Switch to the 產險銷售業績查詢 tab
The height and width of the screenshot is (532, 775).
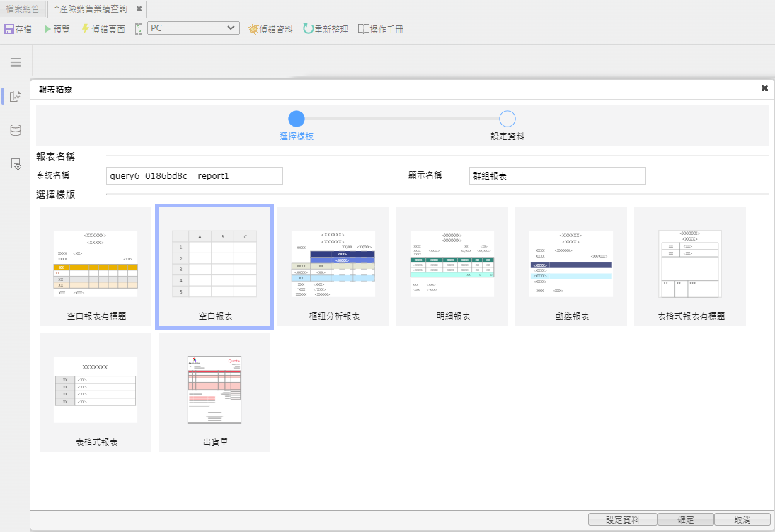(x=91, y=9)
